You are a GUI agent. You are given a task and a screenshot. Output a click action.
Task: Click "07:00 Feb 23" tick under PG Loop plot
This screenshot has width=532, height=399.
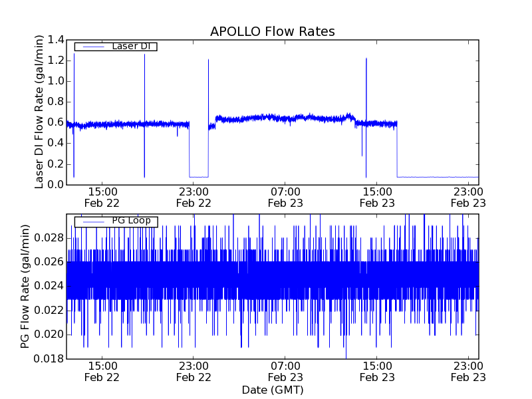click(285, 372)
